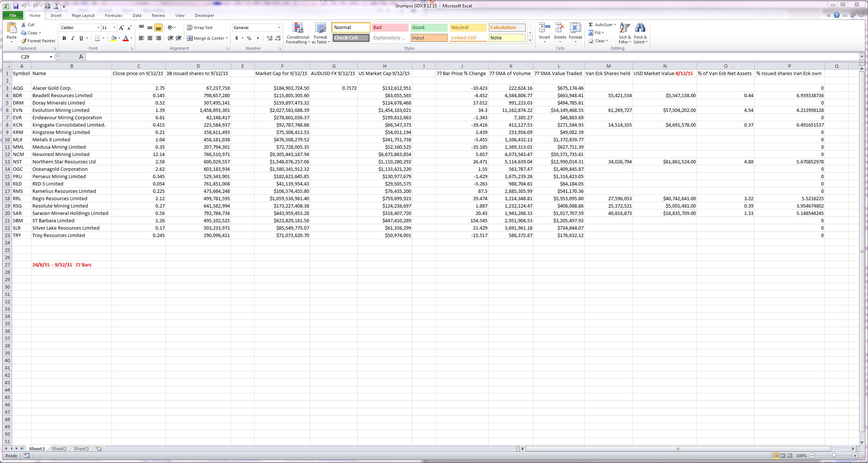Switch to the Developer ribbon tab
This screenshot has height=463, width=868.
204,15
